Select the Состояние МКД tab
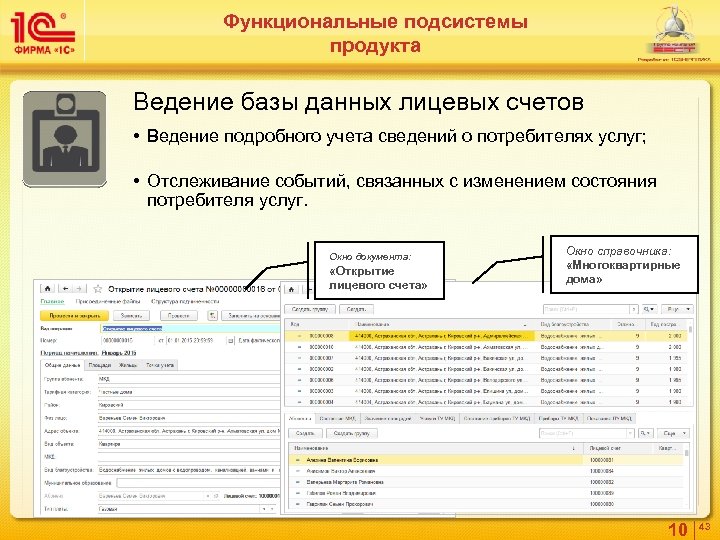720x540 pixels. click(338, 418)
